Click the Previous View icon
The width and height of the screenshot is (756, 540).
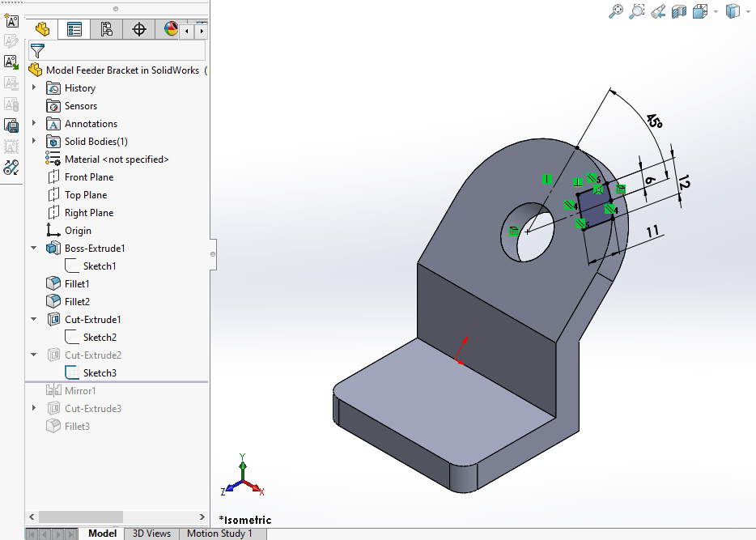[x=656, y=11]
